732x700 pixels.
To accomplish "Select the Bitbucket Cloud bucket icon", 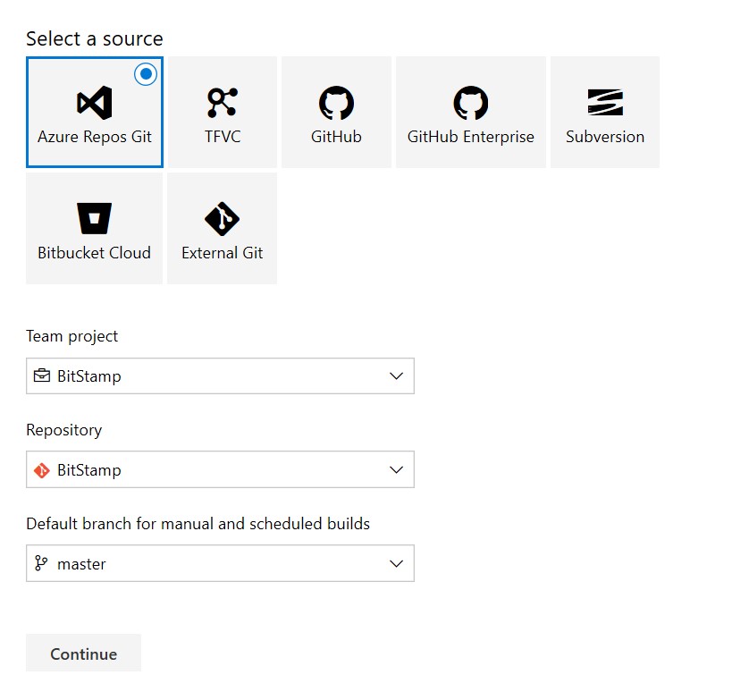I will (x=95, y=218).
